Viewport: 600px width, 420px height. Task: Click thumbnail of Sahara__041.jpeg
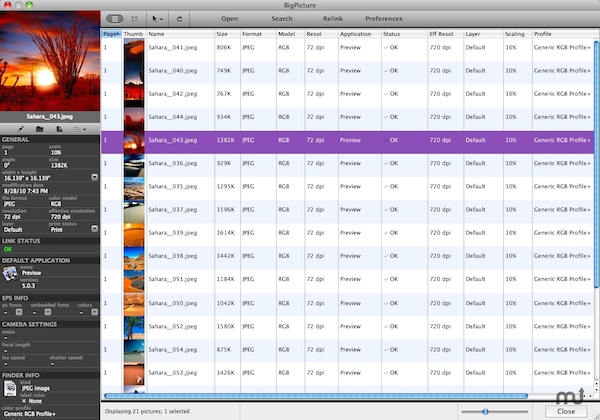click(134, 46)
